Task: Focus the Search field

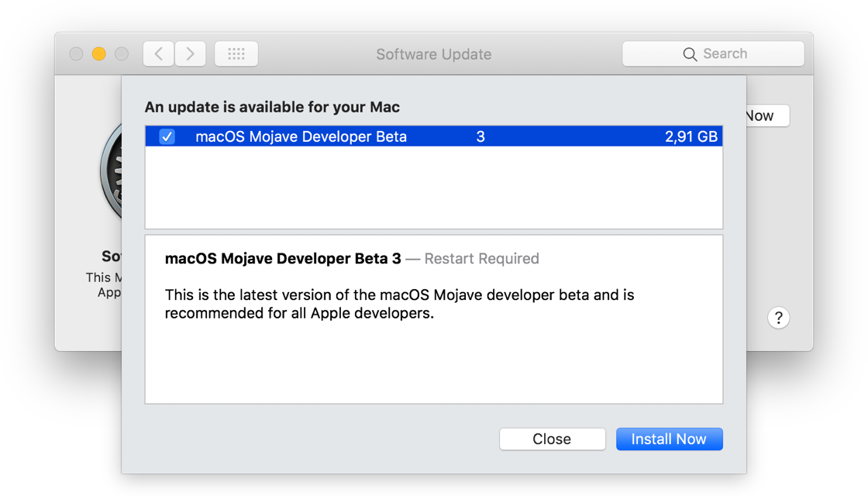Action: click(713, 53)
